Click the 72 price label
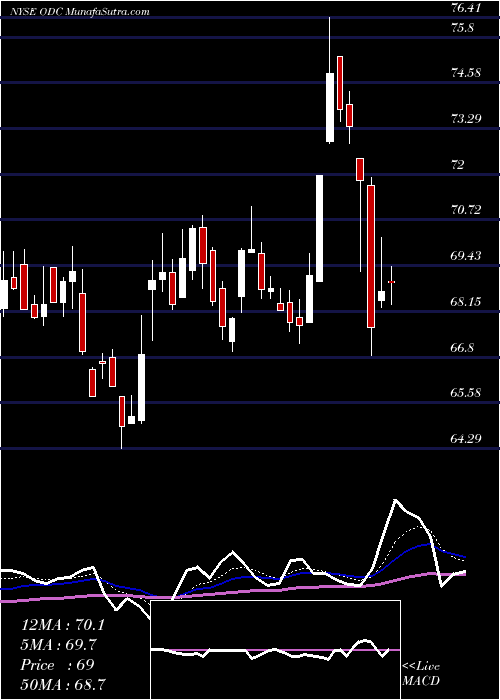Screen dimensions: 500x700 [458, 164]
